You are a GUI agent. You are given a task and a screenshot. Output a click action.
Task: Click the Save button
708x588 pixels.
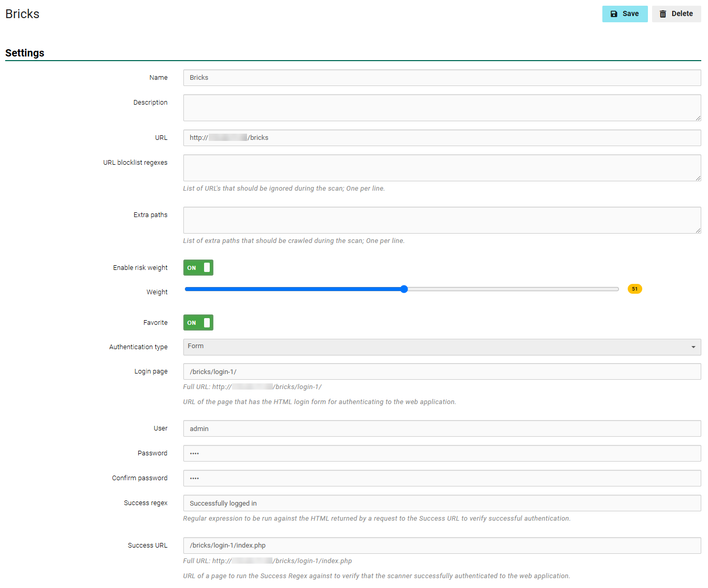[x=625, y=14]
